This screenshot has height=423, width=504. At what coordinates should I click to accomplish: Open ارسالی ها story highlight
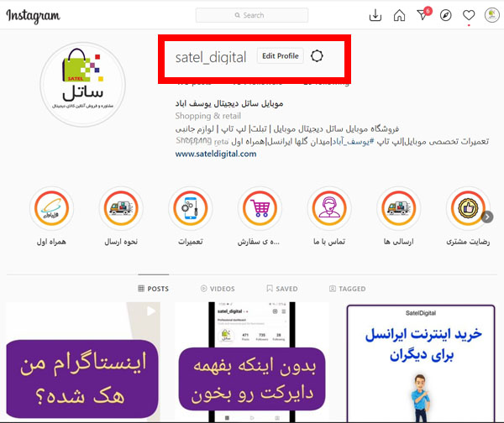pyautogui.click(x=398, y=208)
